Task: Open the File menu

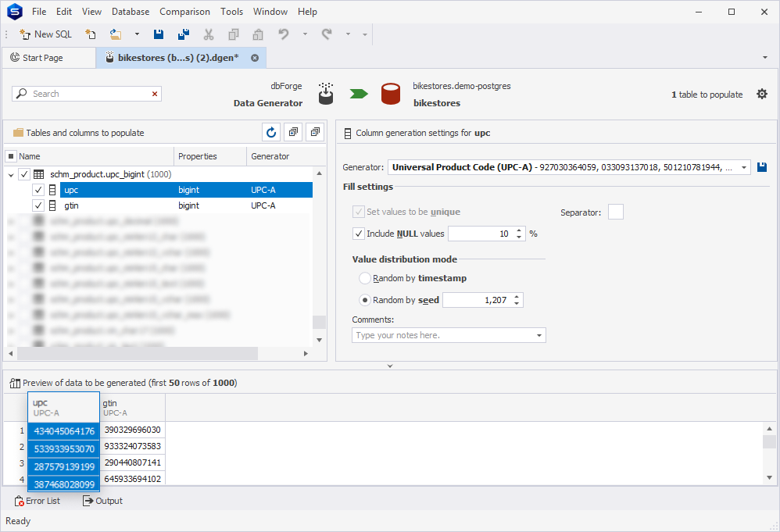Action: coord(39,12)
